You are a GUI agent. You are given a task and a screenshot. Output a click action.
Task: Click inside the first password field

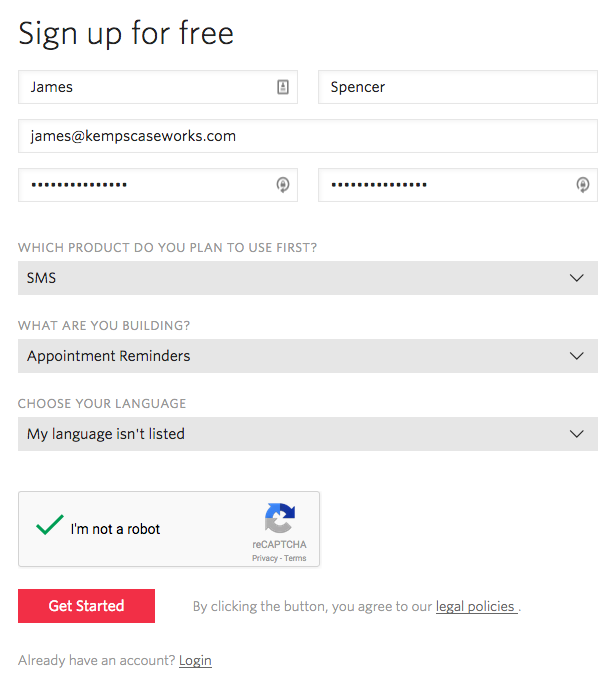(x=145, y=185)
